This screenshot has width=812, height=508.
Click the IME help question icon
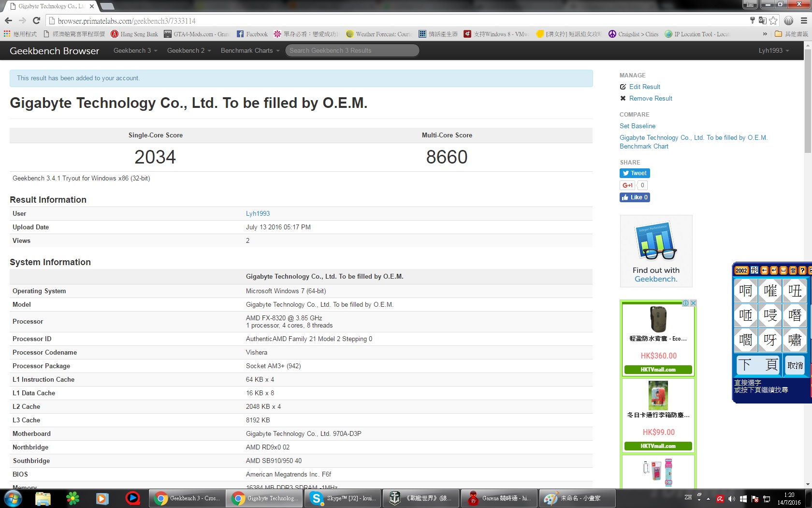803,270
